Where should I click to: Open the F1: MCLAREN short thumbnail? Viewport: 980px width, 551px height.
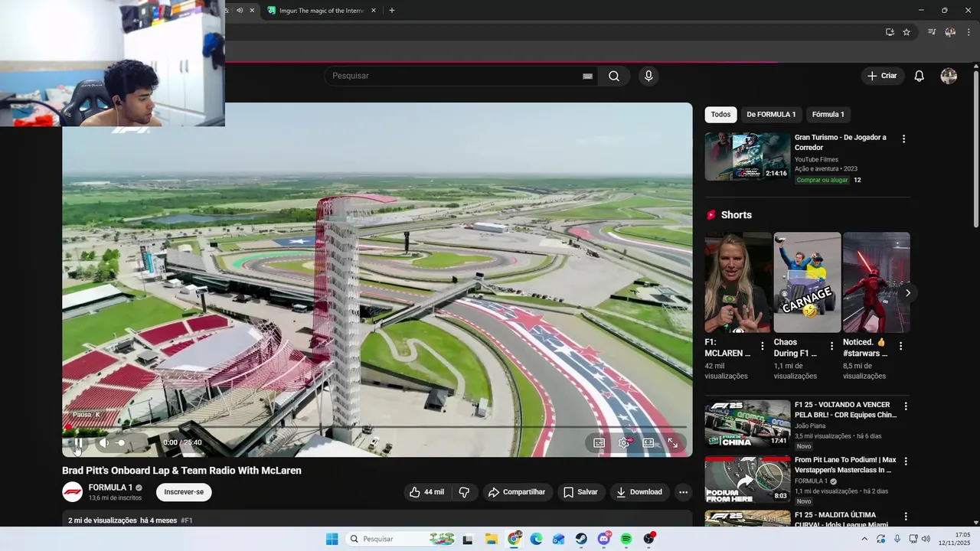(x=738, y=282)
